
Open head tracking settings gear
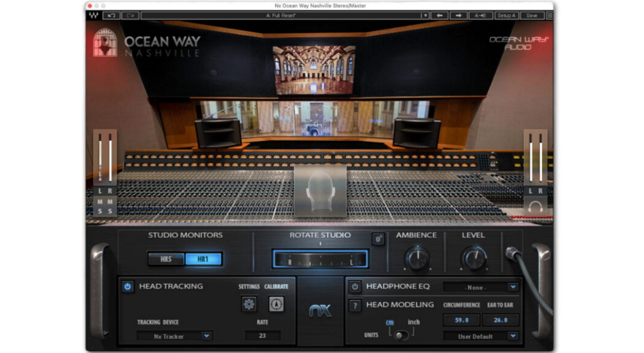click(249, 304)
